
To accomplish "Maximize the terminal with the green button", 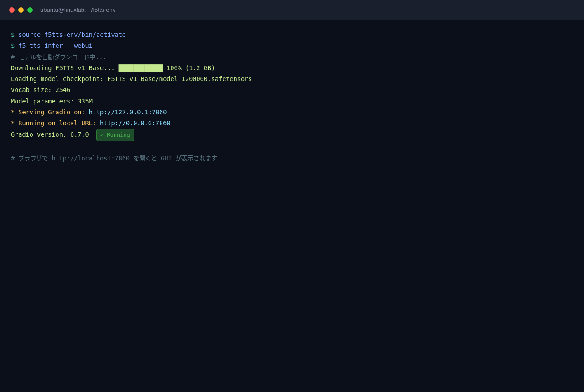I will pyautogui.click(x=30, y=10).
